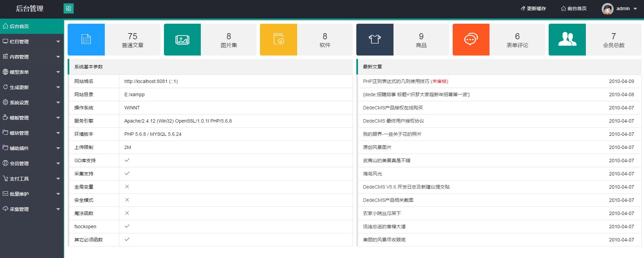Click the http://localhost:8081 domain value
Viewport: 644px width, 258px height.
151,81
